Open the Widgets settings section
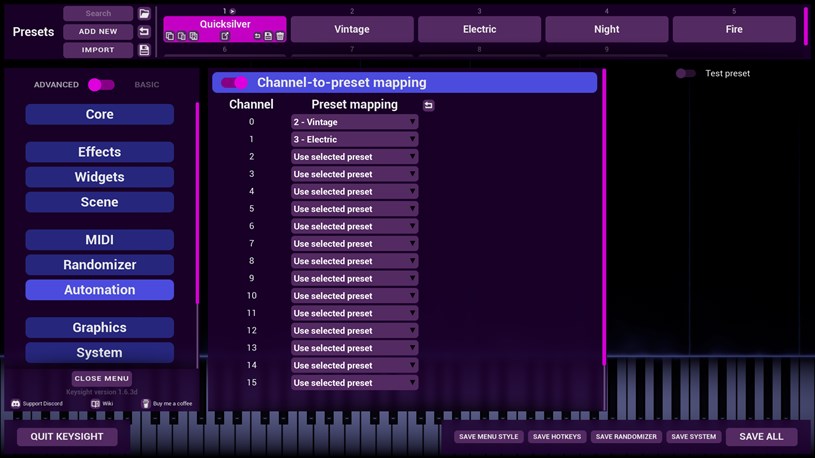 pyautogui.click(x=99, y=177)
